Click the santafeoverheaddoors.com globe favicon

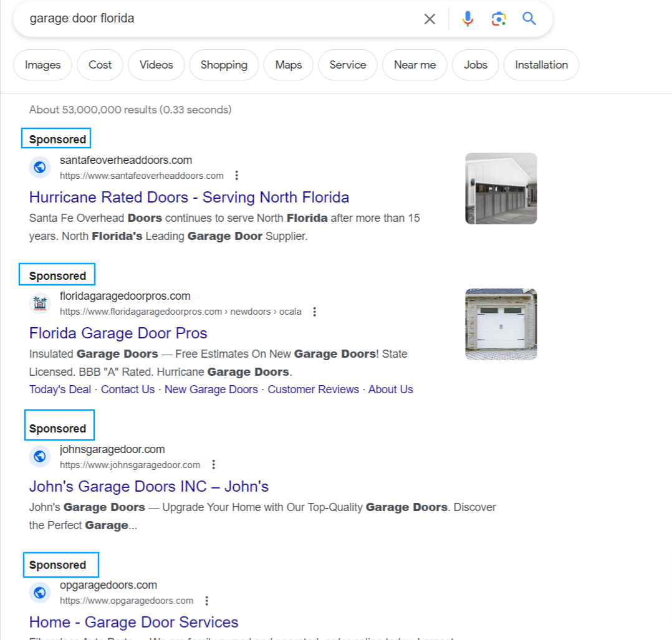click(x=40, y=167)
